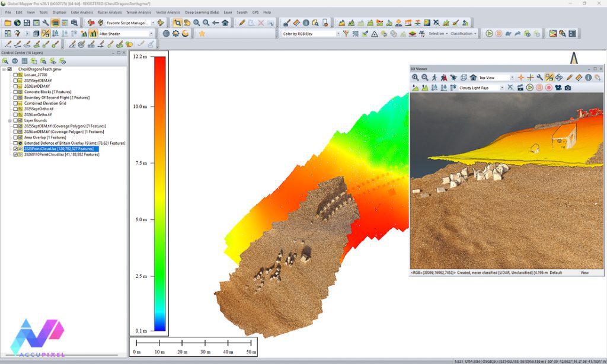Expand the Layer Bounds tree node
607x364 pixels.
(9, 120)
